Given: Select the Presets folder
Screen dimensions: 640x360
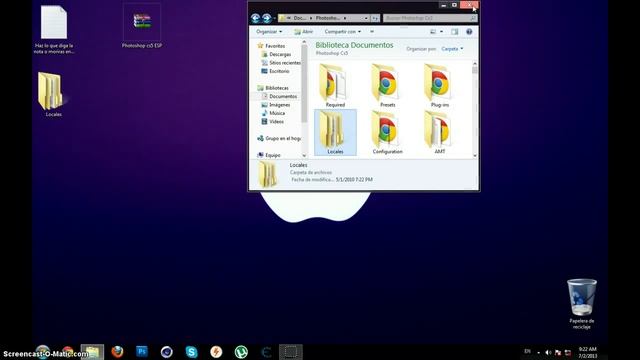Looking at the screenshot, I should pyautogui.click(x=387, y=85).
